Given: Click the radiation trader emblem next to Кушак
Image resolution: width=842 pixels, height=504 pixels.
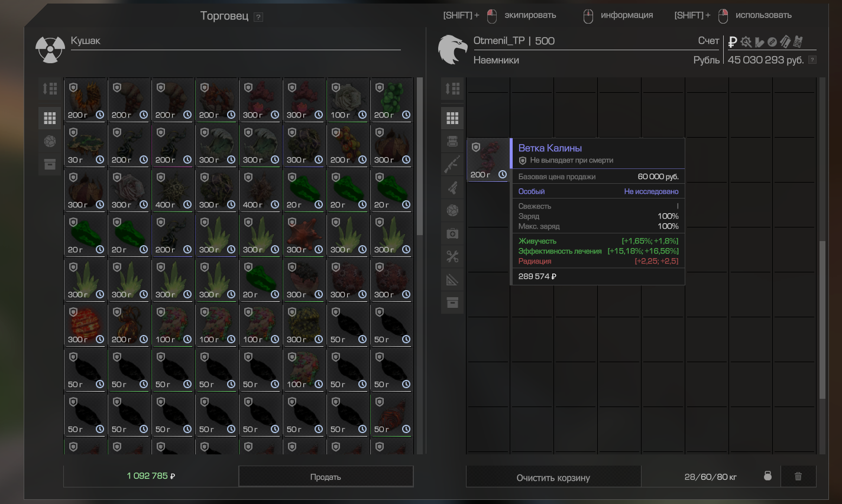Looking at the screenshot, I should tap(50, 50).
